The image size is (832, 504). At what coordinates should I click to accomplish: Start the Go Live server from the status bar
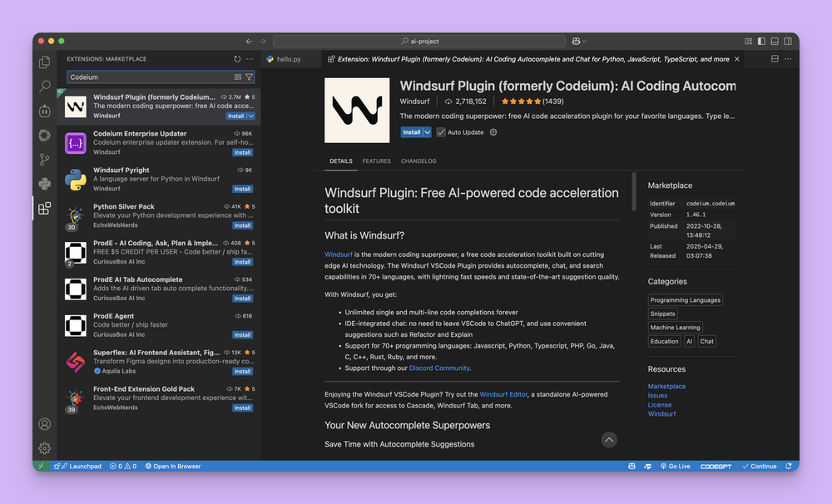pyautogui.click(x=676, y=466)
